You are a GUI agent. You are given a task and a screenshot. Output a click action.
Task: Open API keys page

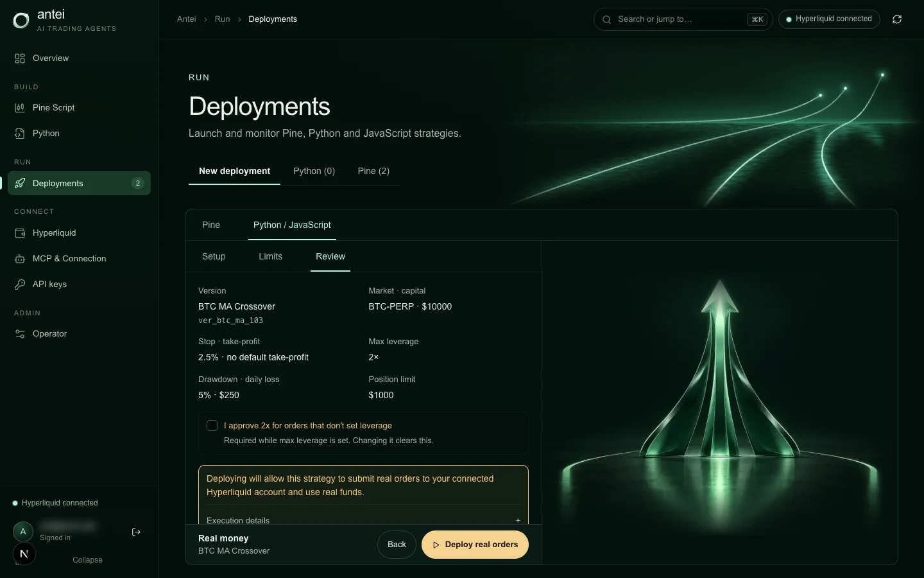click(79, 285)
